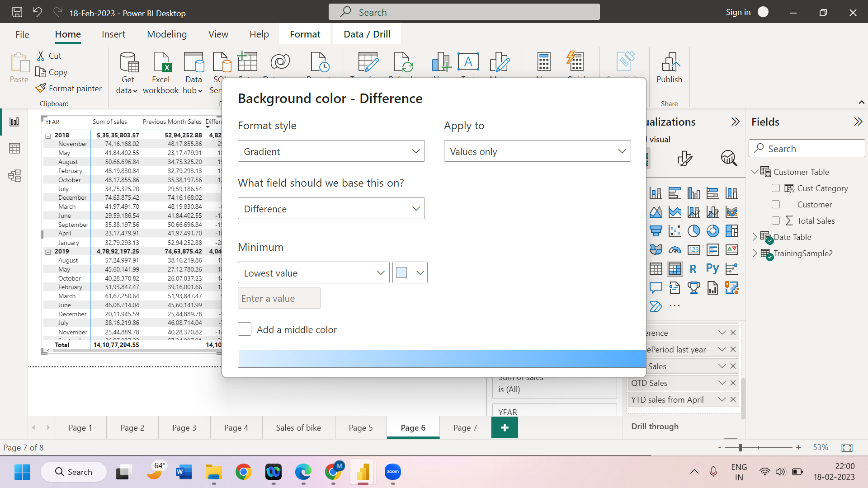Open Report view from left sidebar

pyautogui.click(x=14, y=122)
